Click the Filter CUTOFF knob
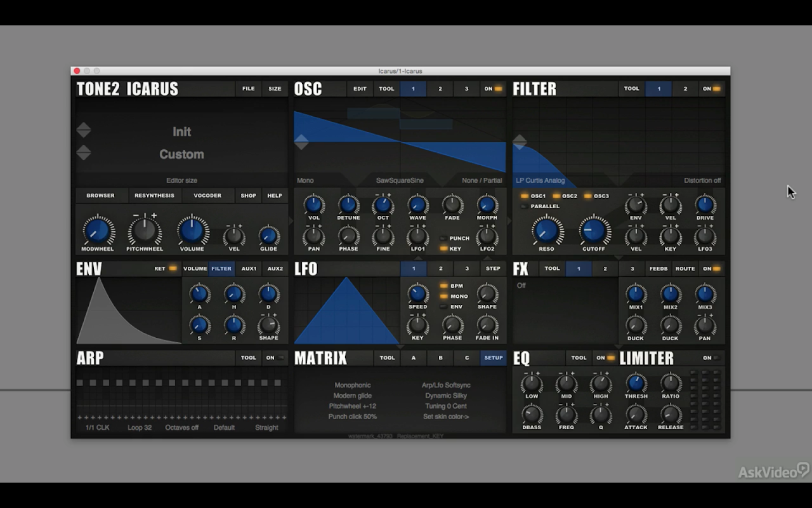Image resolution: width=812 pixels, height=508 pixels. click(593, 231)
